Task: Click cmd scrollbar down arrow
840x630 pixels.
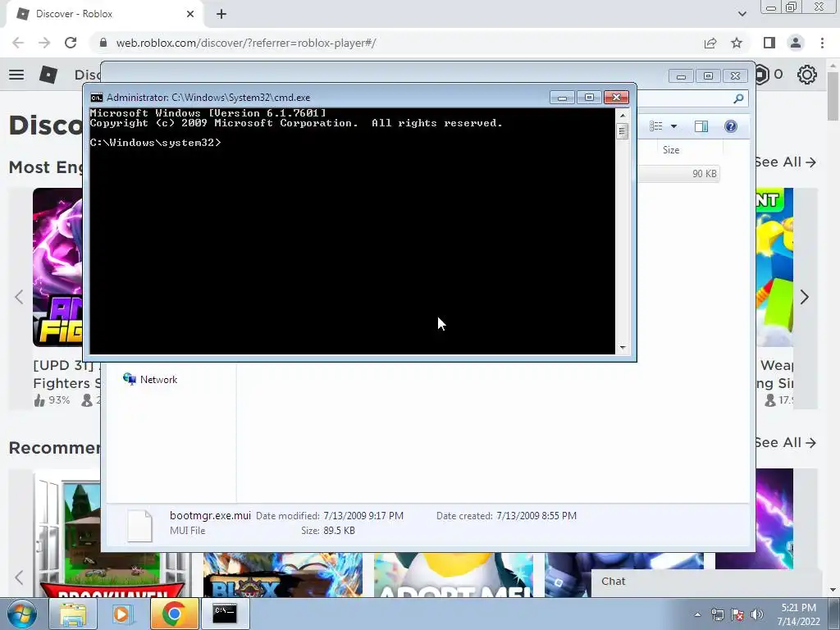Action: [x=622, y=348]
